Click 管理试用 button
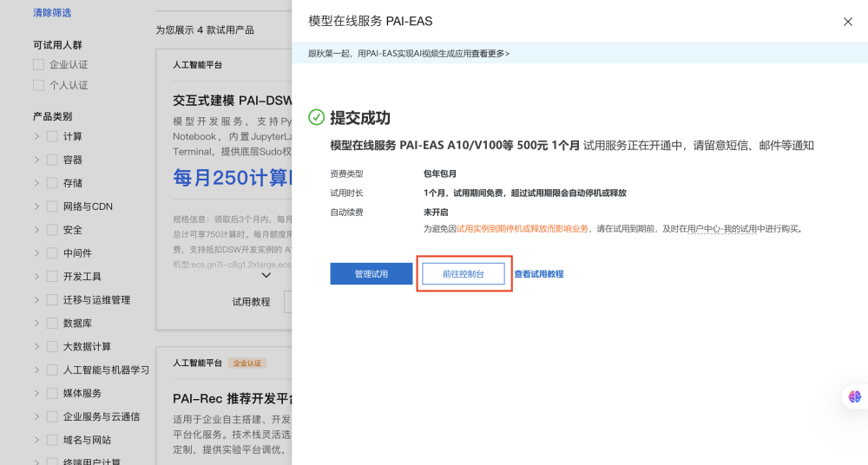The height and width of the screenshot is (465, 868). coord(371,274)
